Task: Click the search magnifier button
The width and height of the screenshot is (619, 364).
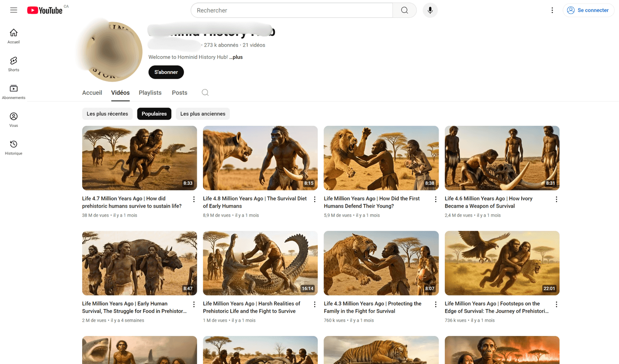Action: point(404,10)
